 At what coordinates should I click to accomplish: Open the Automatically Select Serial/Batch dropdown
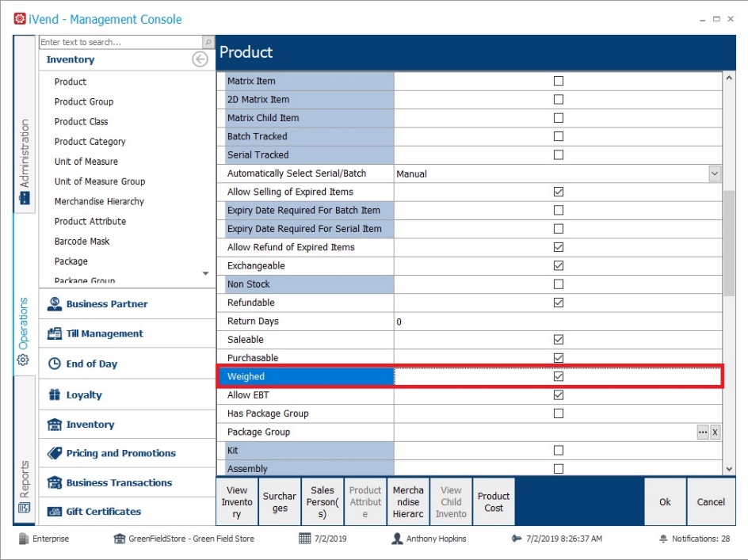[x=715, y=173]
